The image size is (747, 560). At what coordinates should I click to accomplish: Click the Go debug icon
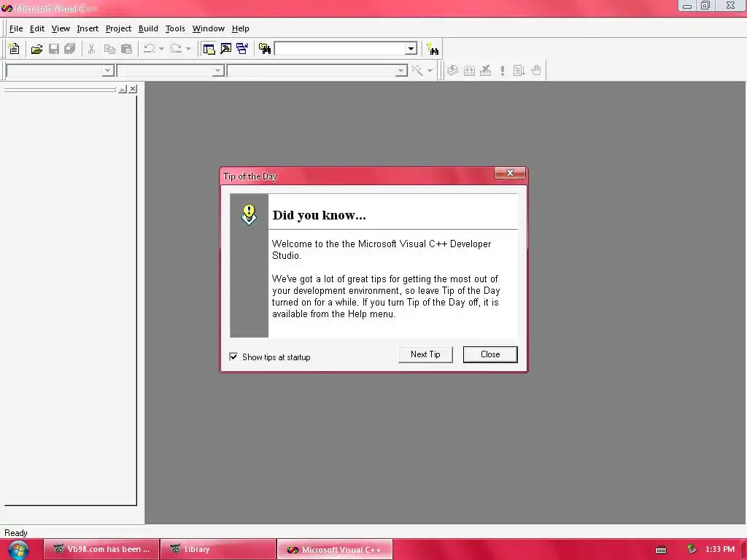(519, 71)
